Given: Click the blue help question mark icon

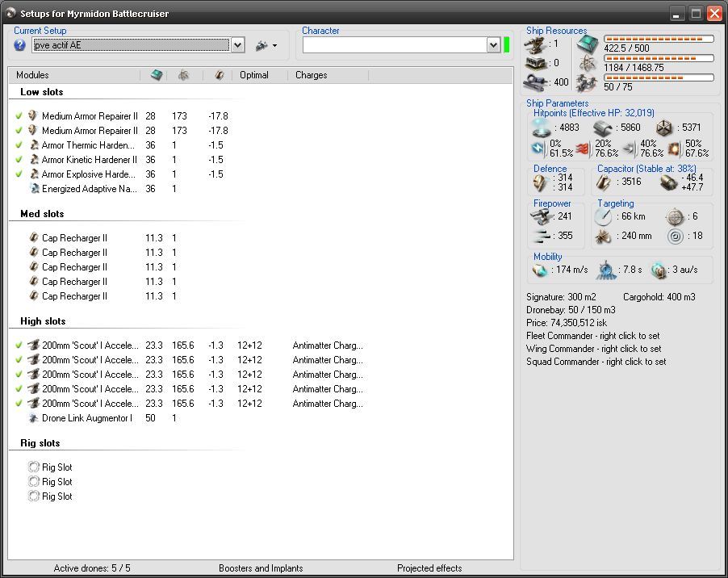Looking at the screenshot, I should [19, 45].
